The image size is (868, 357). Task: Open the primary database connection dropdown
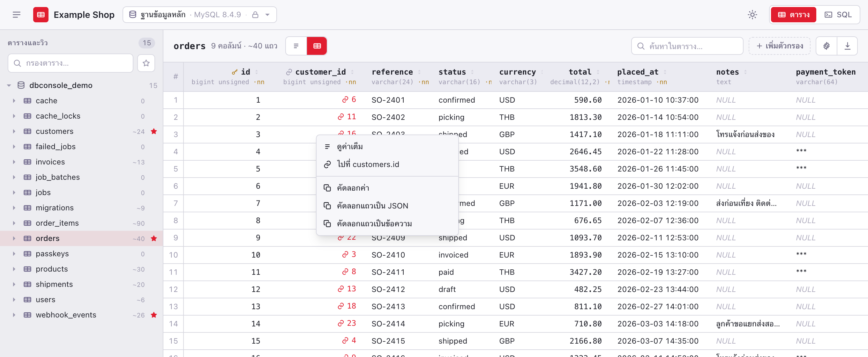[199, 15]
